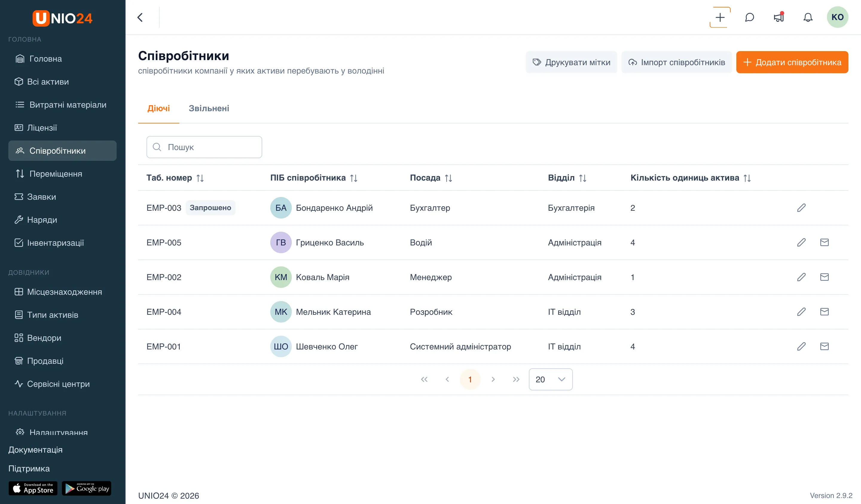Open Витратні матеріали in the sidebar
This screenshot has height=504, width=861.
point(62,105)
